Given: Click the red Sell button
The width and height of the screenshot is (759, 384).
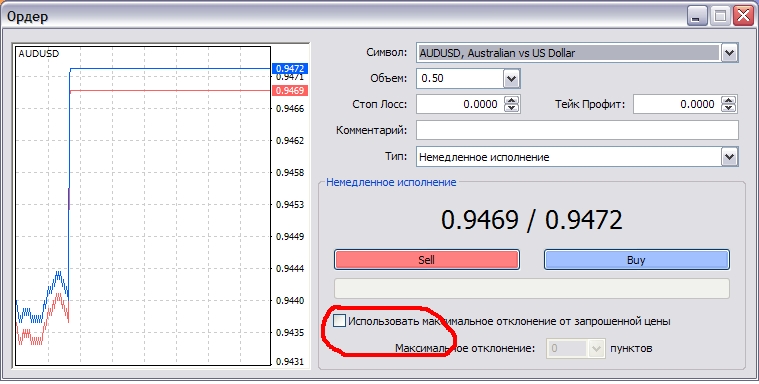Looking at the screenshot, I should pos(426,260).
